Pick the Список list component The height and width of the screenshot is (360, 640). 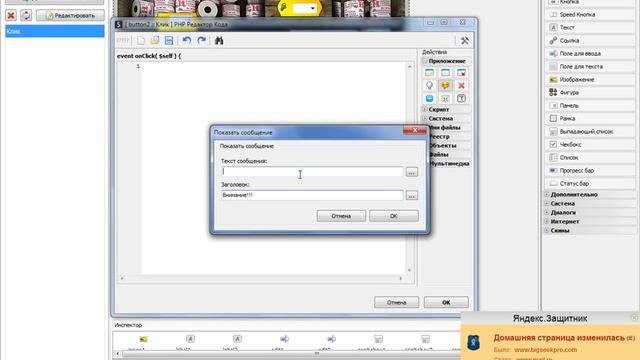[590, 158]
